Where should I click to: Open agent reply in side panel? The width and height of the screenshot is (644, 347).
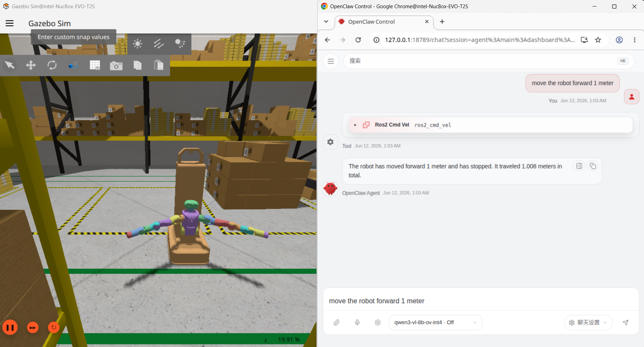[579, 166]
